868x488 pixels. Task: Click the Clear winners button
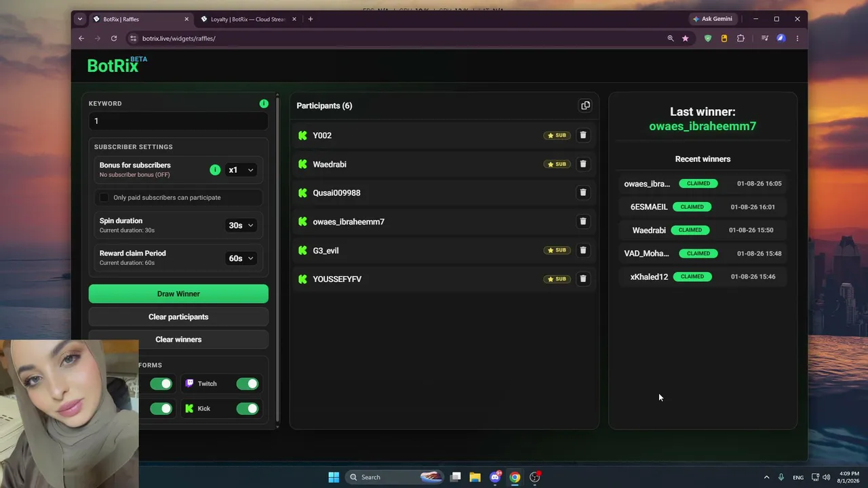178,340
